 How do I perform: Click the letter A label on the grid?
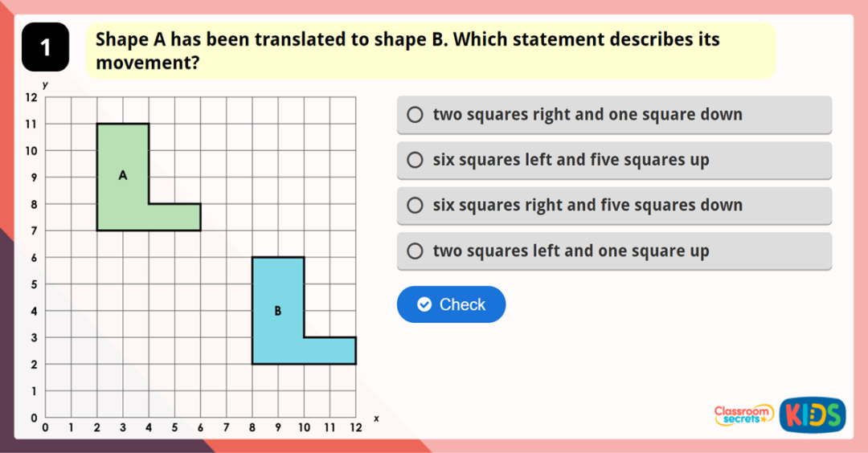click(123, 175)
